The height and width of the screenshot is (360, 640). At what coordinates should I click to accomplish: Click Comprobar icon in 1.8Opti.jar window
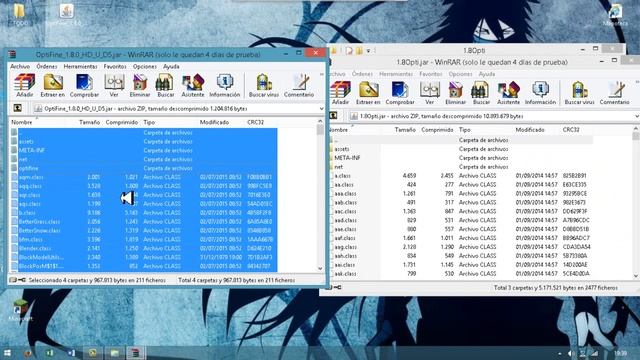400,93
